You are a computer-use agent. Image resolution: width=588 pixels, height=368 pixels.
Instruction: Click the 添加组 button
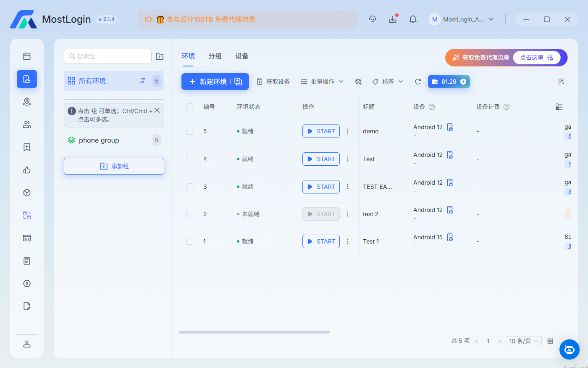pyautogui.click(x=114, y=166)
